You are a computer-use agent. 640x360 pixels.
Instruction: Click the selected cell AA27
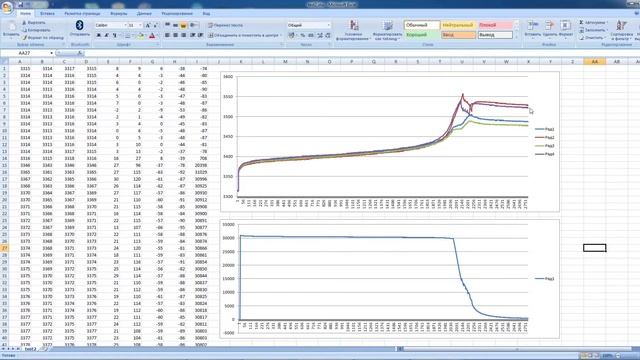pyautogui.click(x=594, y=248)
